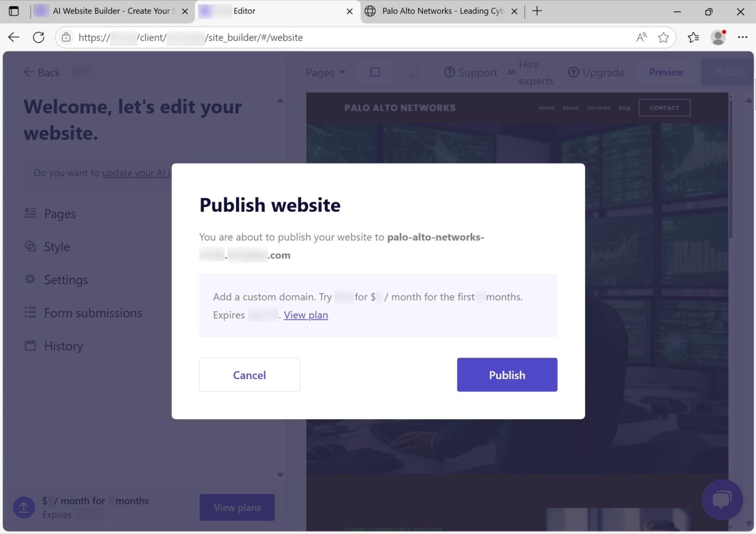Switch preview to desktop view
Viewport: 756px width, 534px height.
click(x=375, y=72)
